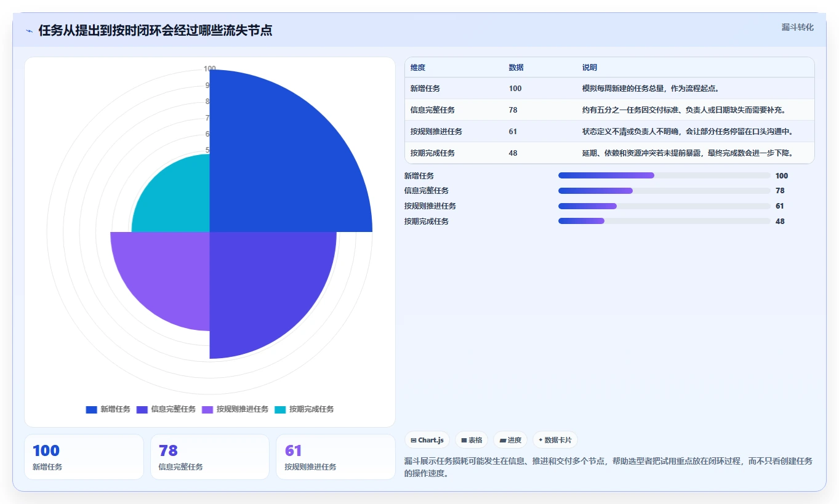The image size is (839, 504).
Task: Click the 信息完整任务 progress bar showing 78
Action: coord(664,191)
